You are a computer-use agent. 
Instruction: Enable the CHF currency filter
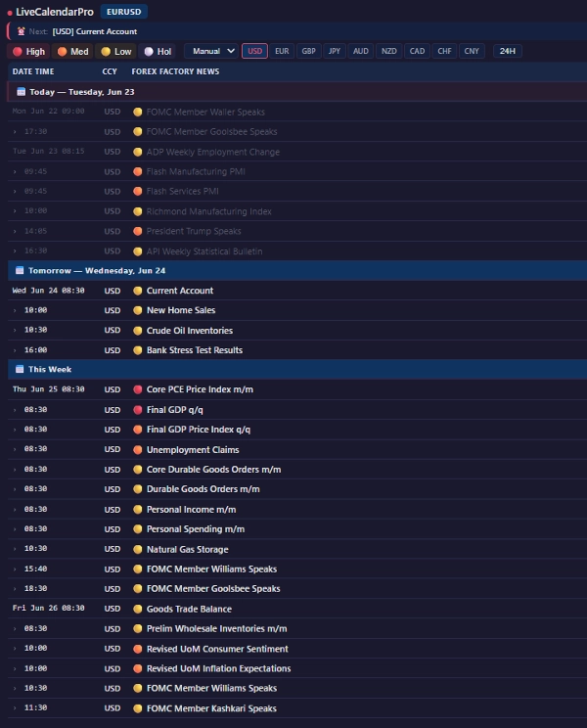(444, 51)
